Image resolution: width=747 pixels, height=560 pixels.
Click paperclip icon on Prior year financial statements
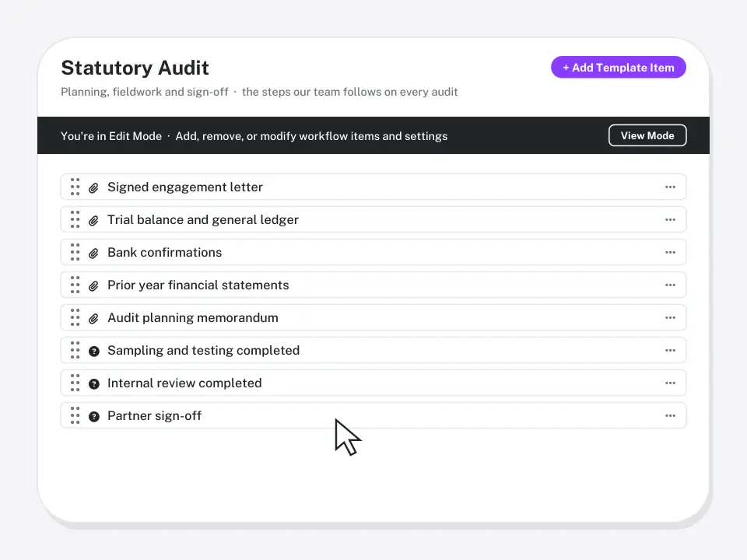(94, 285)
